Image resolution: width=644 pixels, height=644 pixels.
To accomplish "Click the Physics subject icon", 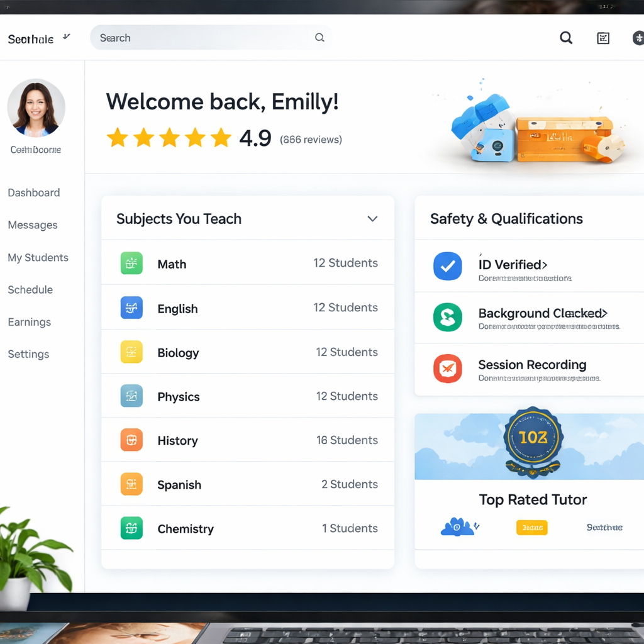I will [x=131, y=396].
